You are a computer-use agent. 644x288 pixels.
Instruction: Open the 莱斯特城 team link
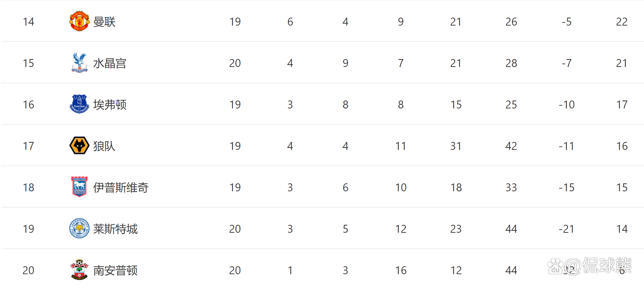115,229
